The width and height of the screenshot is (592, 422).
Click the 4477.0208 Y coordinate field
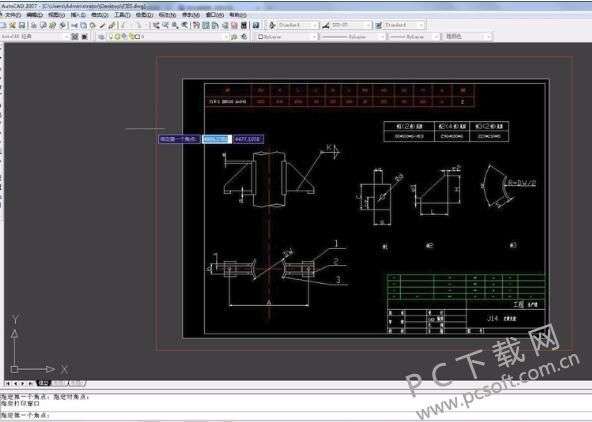(248, 139)
